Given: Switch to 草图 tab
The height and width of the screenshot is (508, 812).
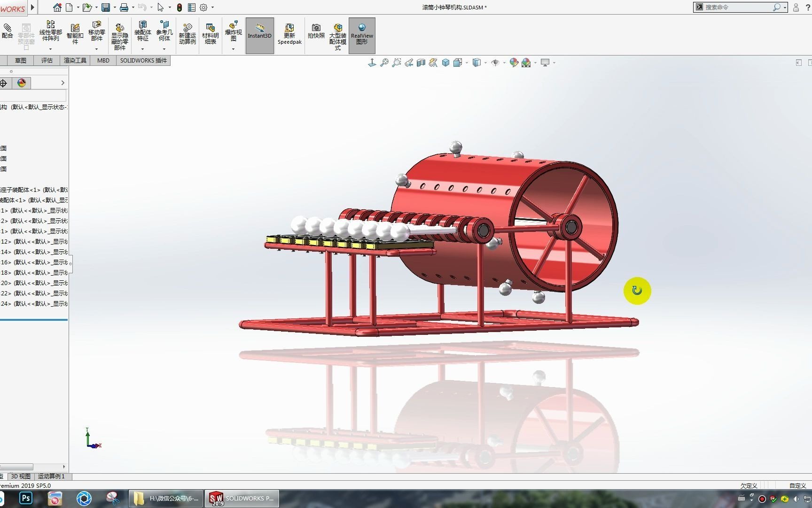Looking at the screenshot, I should [21, 61].
